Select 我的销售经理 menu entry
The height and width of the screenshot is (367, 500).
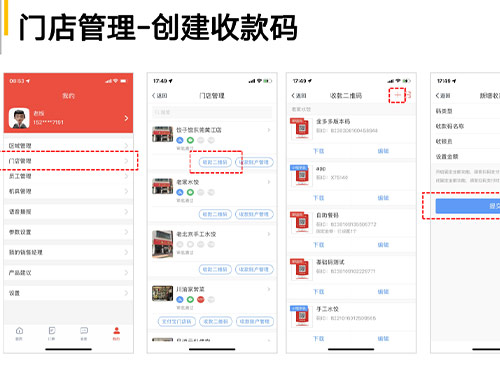(68, 252)
